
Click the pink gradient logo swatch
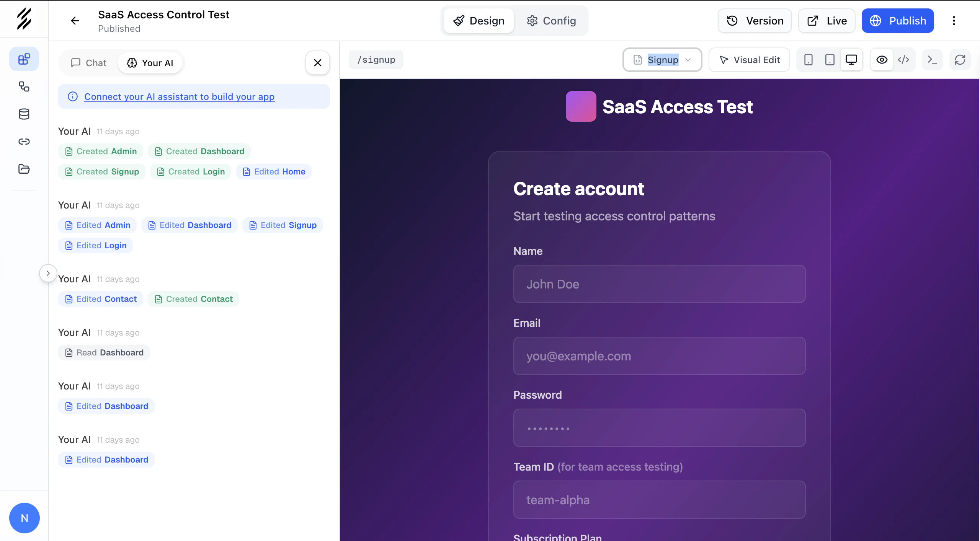[581, 106]
